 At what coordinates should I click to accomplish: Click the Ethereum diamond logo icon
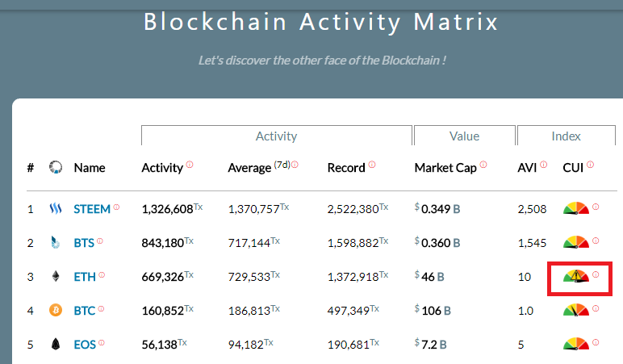56,276
